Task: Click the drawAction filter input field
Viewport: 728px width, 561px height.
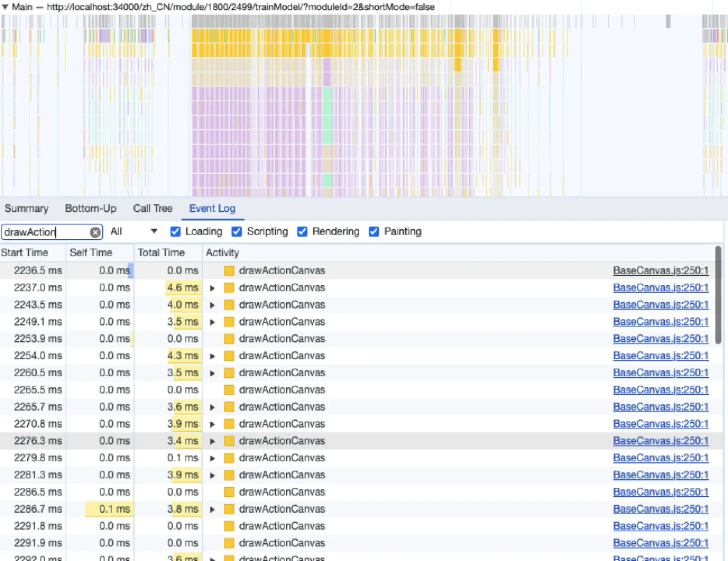Action: [45, 232]
